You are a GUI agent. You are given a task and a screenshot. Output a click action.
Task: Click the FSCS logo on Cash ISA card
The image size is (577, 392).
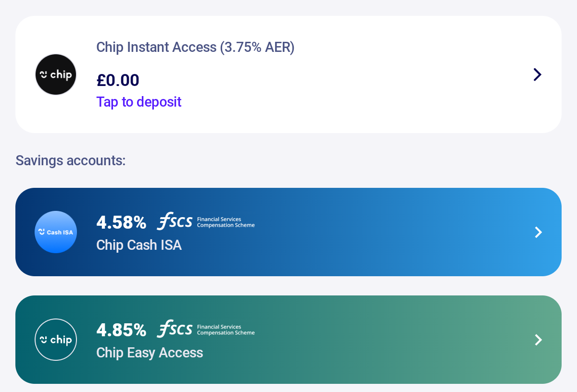[x=206, y=222]
